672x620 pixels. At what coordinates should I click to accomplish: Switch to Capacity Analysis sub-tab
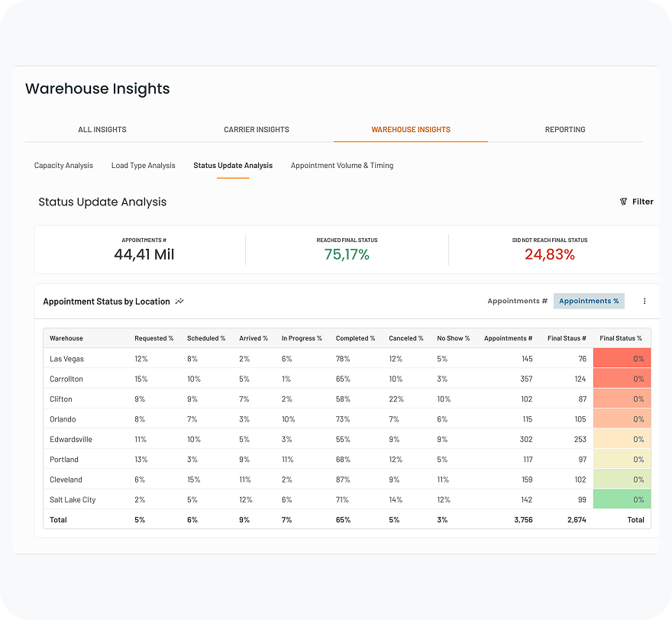point(63,166)
